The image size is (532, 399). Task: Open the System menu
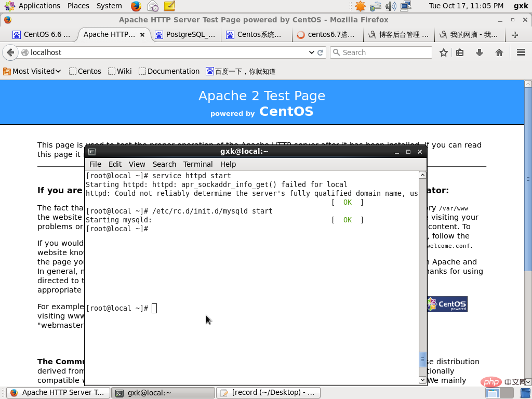(x=109, y=6)
